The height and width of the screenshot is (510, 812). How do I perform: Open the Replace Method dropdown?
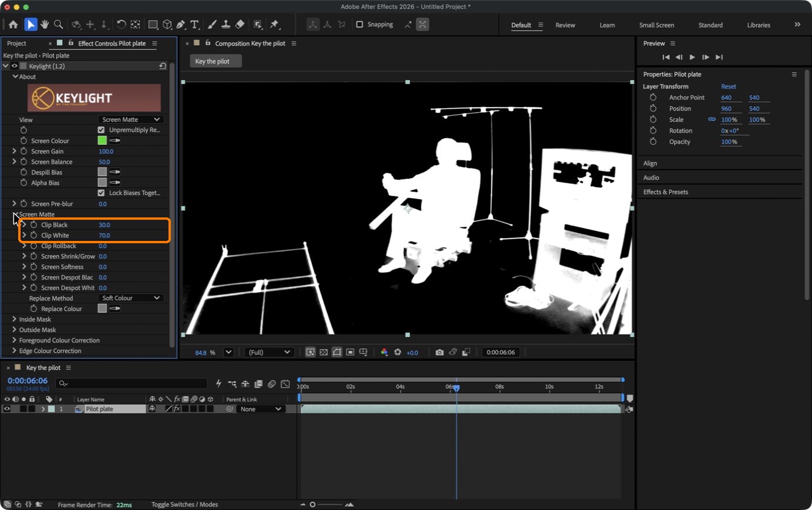click(x=131, y=298)
